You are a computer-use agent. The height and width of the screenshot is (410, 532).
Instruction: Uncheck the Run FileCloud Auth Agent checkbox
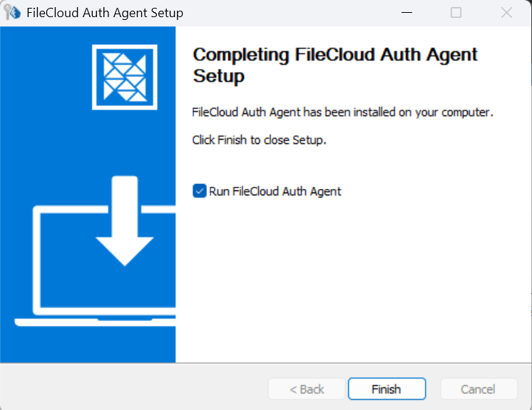(x=199, y=191)
